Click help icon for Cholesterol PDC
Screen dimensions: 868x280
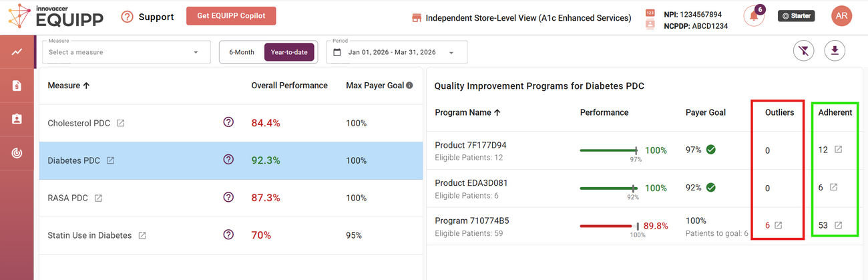point(228,122)
